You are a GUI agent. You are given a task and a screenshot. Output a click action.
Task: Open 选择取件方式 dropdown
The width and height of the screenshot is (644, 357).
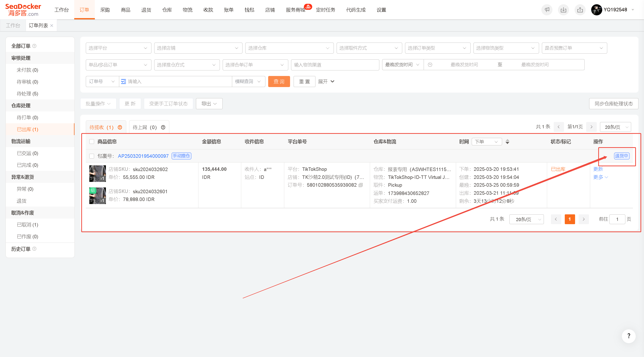(369, 48)
